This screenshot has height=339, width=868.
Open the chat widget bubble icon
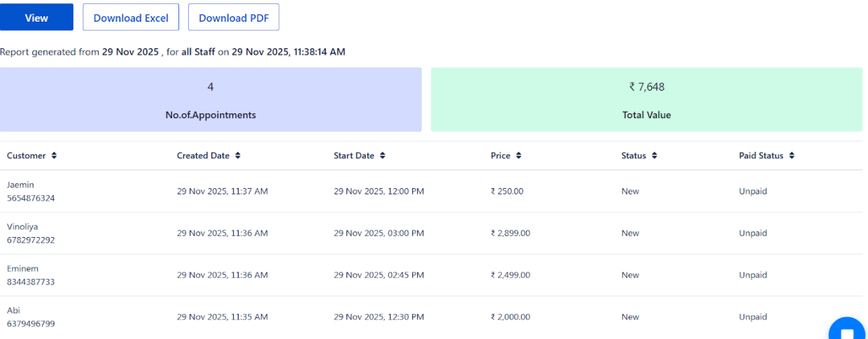[x=846, y=330]
